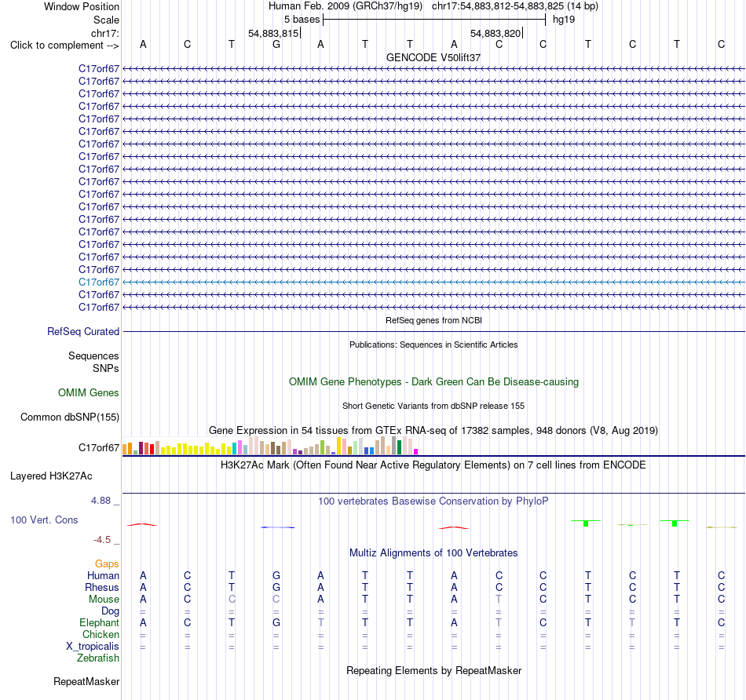The image size is (746, 700).
Task: Click the chr17:54,883,812-54,883,825 (14 bp) coordinates
Action: 515,6
